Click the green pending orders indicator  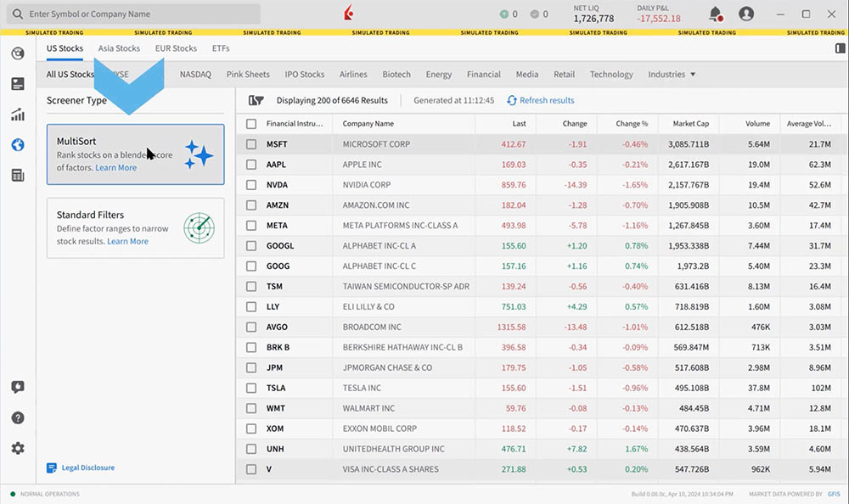pyautogui.click(x=503, y=14)
